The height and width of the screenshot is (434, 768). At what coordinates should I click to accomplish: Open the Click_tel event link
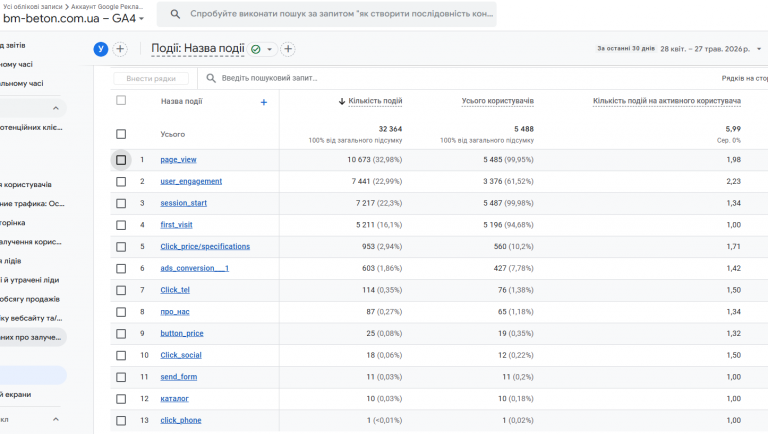pyautogui.click(x=175, y=290)
